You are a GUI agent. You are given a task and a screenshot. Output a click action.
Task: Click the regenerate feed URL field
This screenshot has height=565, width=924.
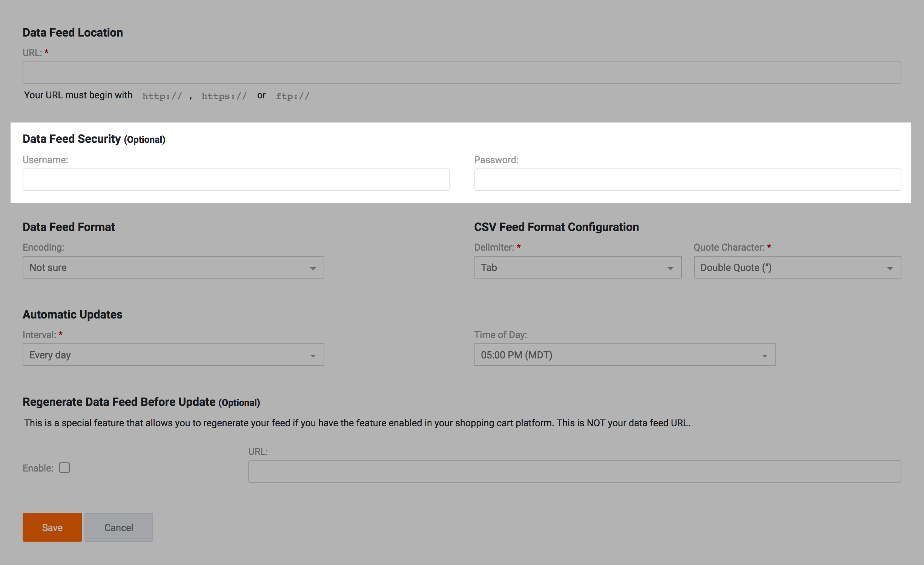coord(574,472)
